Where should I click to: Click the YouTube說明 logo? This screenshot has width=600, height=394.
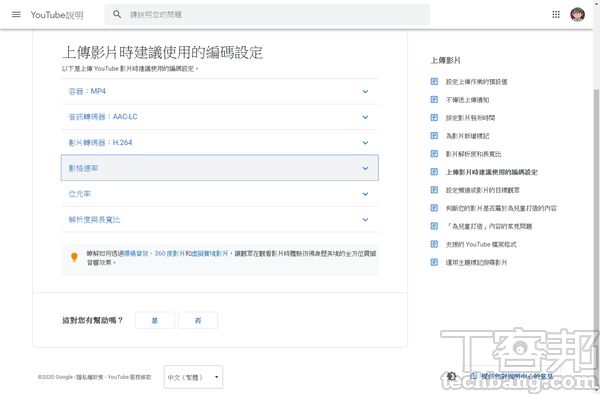point(57,15)
